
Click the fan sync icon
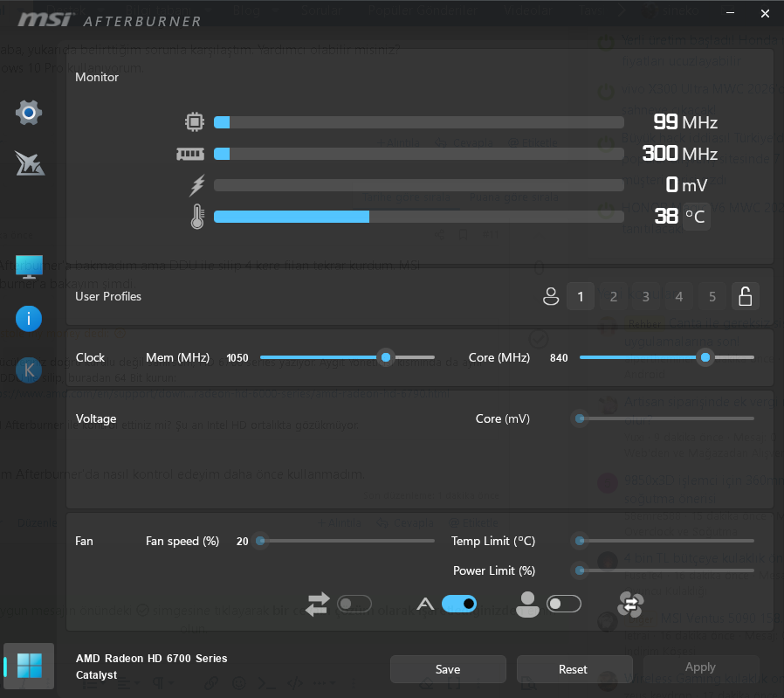(629, 604)
